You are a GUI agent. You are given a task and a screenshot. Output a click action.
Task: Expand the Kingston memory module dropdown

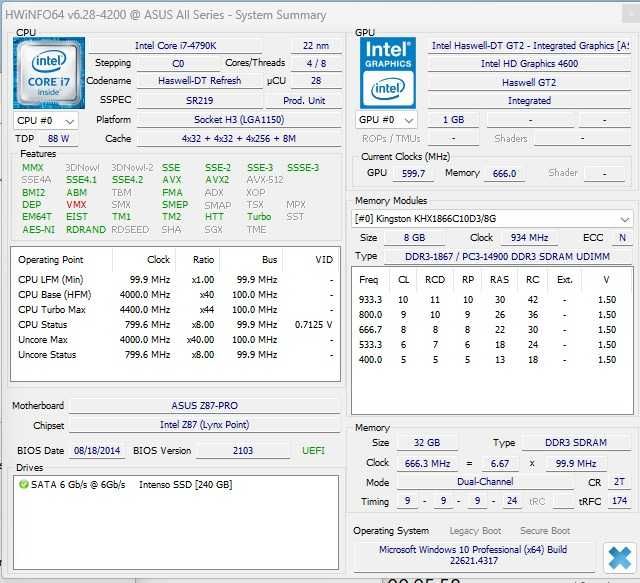coord(492,219)
